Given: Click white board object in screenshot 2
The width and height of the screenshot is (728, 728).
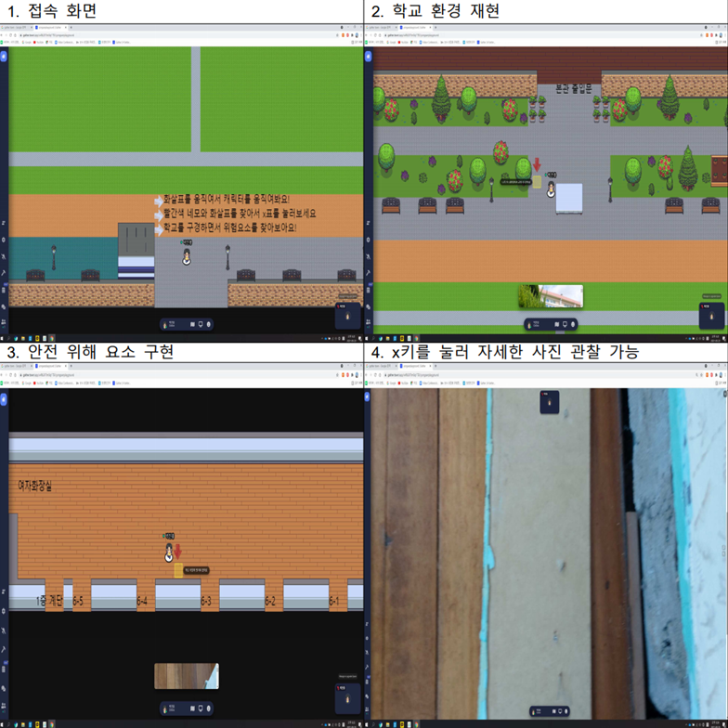Looking at the screenshot, I should pos(569,199).
